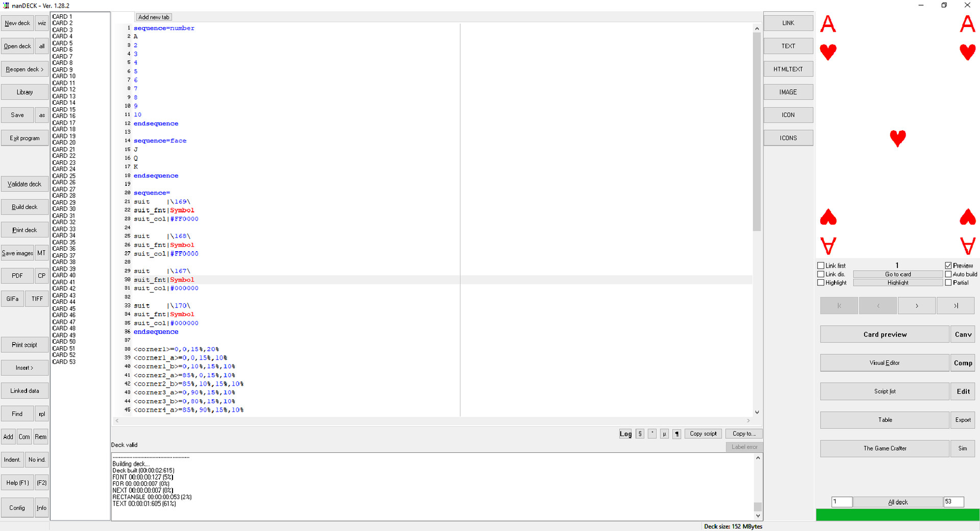Click the next card arrow button
The width and height of the screenshot is (980, 531).
tap(916, 306)
